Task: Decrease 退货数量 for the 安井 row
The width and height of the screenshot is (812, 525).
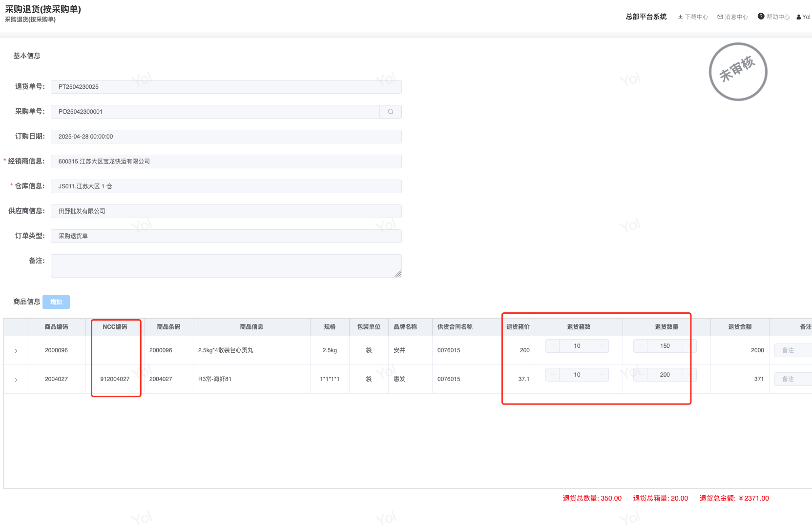Action: coord(640,346)
